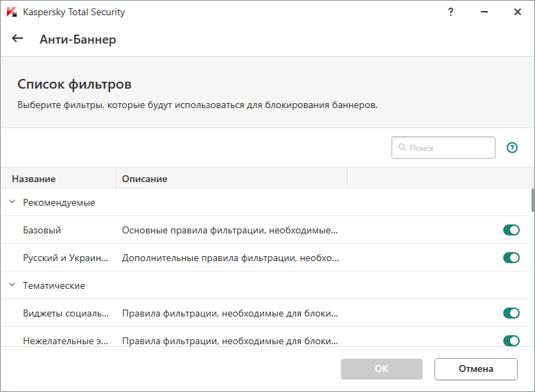535x392 pixels.
Task: Select the Базовый filter name
Action: (42, 231)
